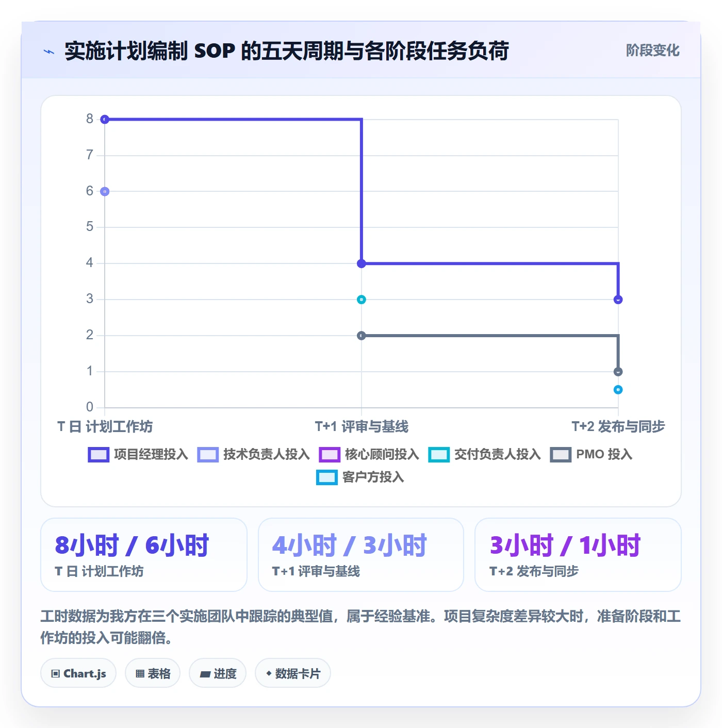Click the data point at value 8 on T 日
This screenshot has height=728, width=722.
point(105,120)
